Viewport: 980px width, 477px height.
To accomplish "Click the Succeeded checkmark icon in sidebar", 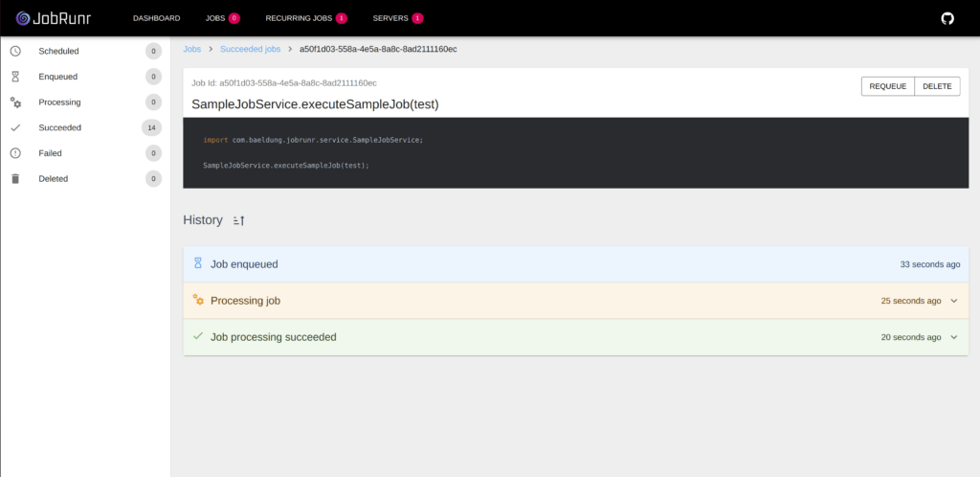I will (x=15, y=127).
